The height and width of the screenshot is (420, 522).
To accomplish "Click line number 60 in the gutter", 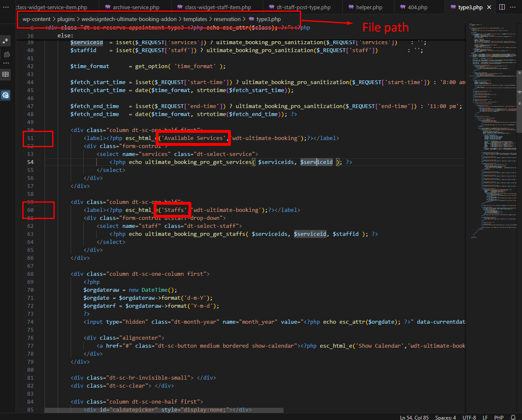I will click(x=30, y=210).
